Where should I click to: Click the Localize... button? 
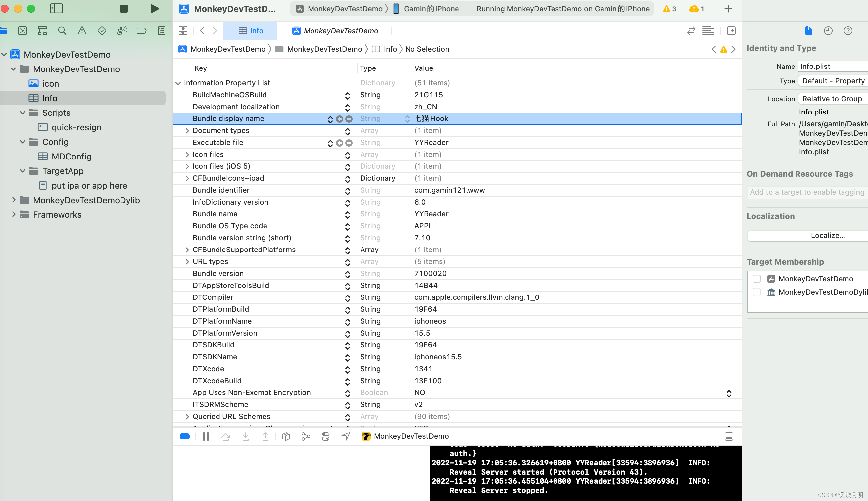[x=827, y=236]
